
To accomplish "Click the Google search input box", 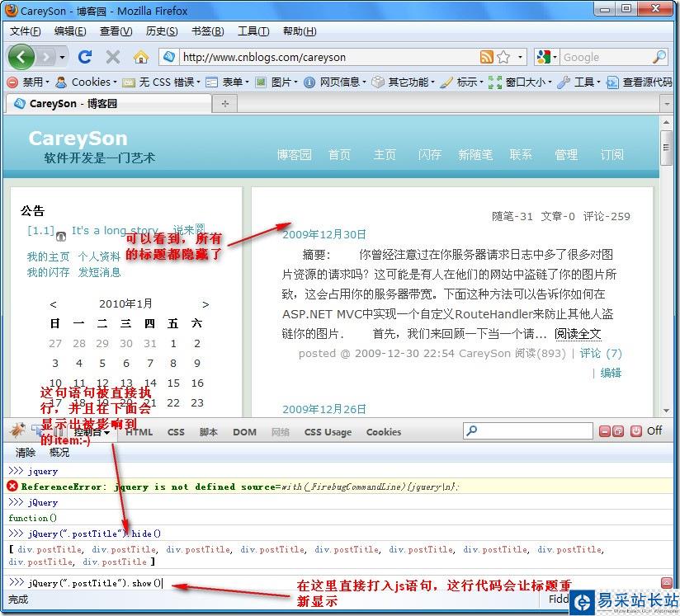I will pos(606,57).
